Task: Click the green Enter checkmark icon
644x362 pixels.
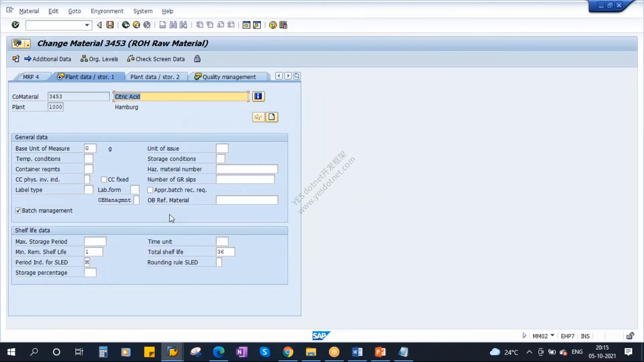Action: [x=15, y=25]
